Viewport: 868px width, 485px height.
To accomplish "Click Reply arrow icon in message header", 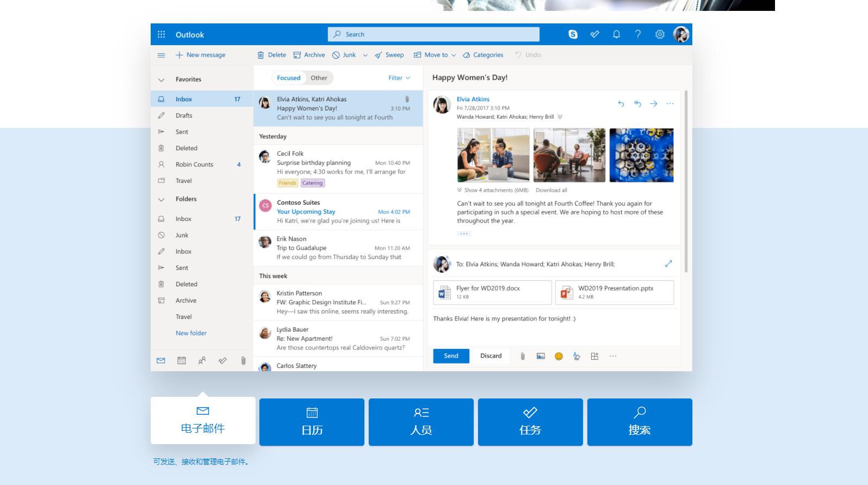I will pos(621,103).
